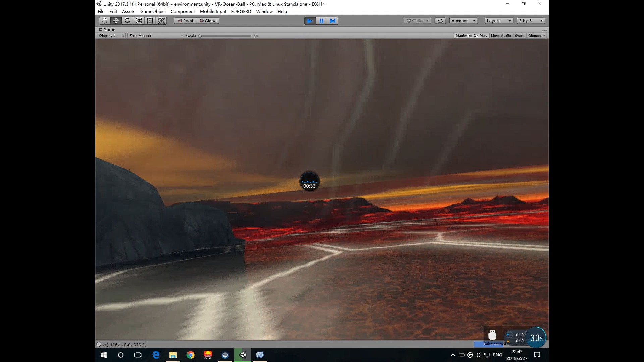Toggle Maximize On Play
Image resolution: width=644 pixels, height=362 pixels.
pyautogui.click(x=471, y=36)
